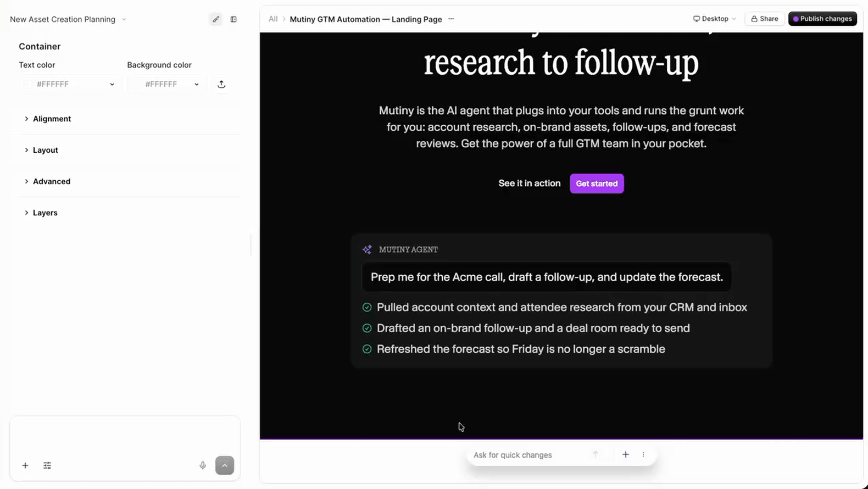Click the upload background image icon

point(221,84)
